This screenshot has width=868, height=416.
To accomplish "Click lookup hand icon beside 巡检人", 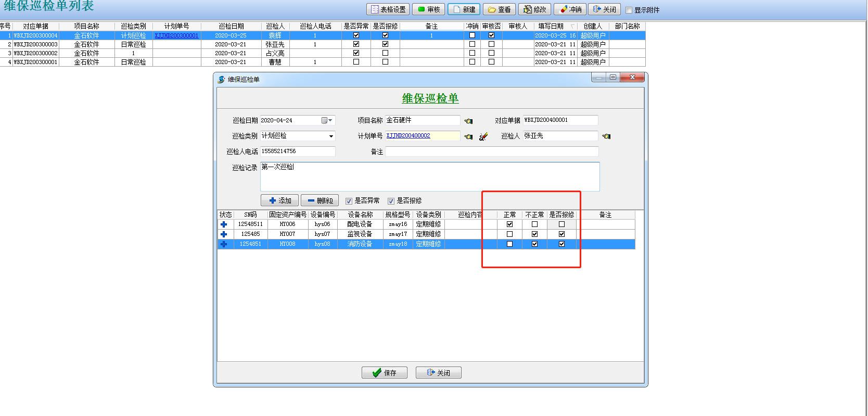I will [x=606, y=136].
